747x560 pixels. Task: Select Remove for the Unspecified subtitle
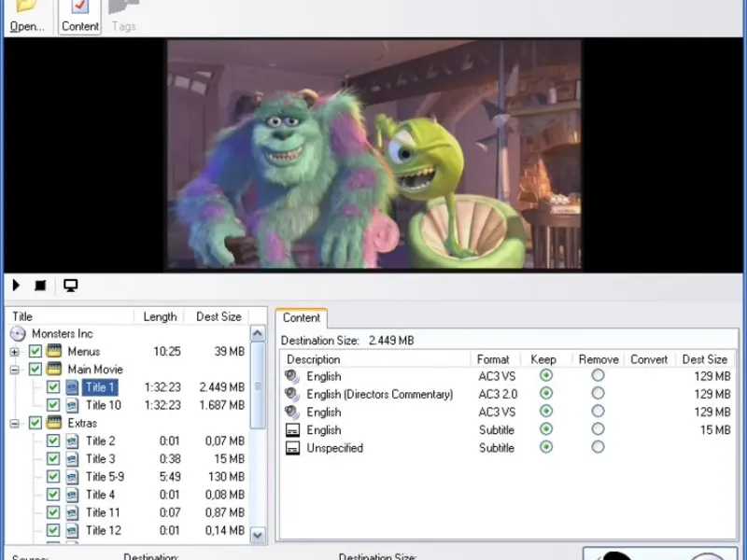pyautogui.click(x=598, y=447)
